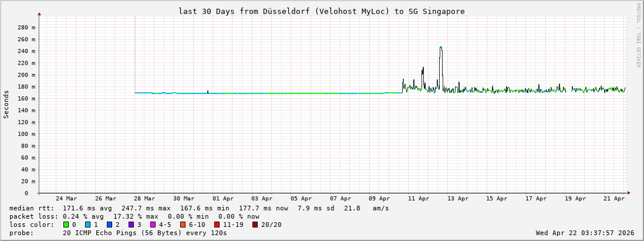Click the 'packet loss' statistics line
Viewport: 644px width, 241px height.
[x=134, y=216]
